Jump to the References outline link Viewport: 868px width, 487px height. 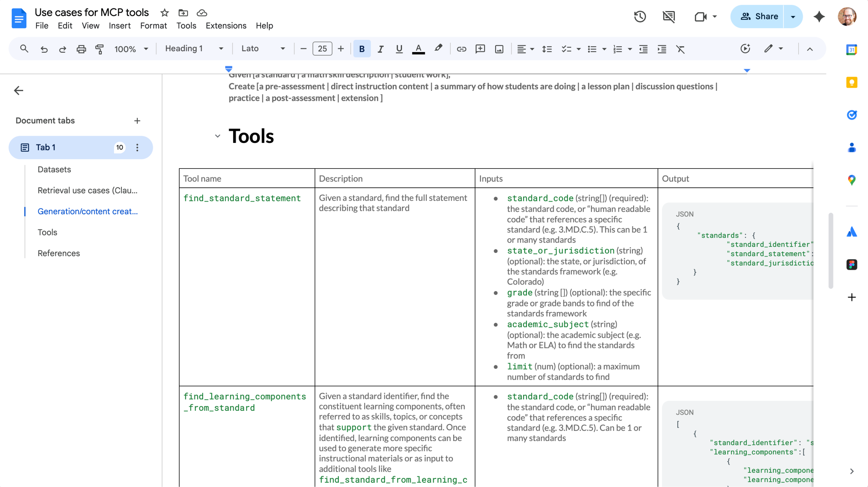(59, 253)
